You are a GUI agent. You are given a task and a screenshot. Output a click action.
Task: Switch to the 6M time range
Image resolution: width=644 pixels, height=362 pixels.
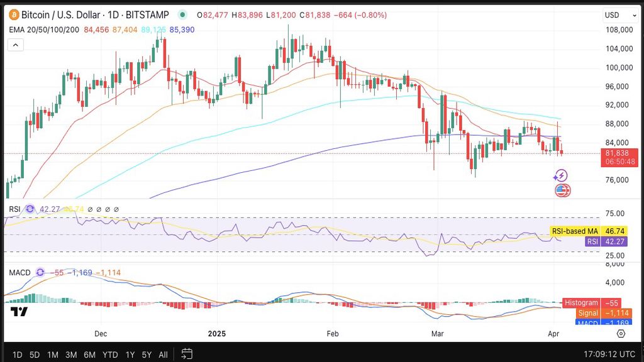tap(89, 354)
